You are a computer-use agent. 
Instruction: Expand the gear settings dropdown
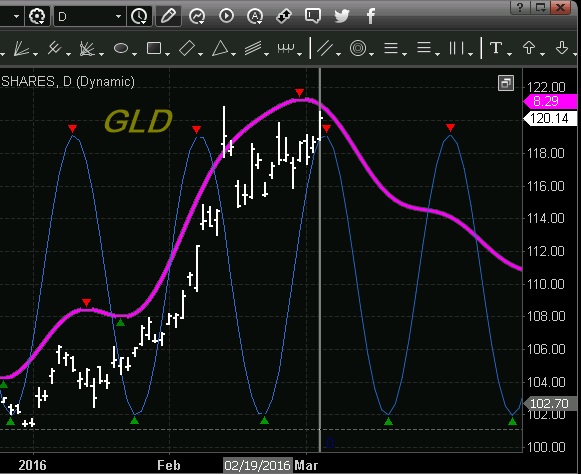[37, 16]
